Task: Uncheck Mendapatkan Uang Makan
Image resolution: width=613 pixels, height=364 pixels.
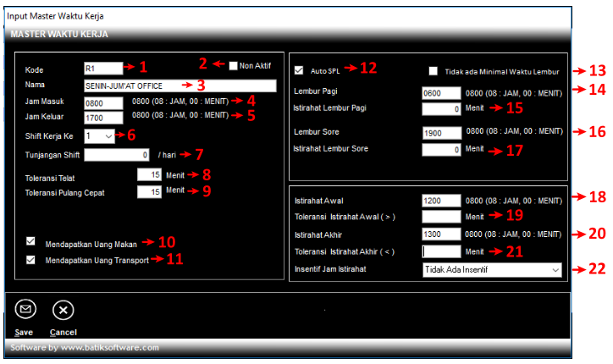Action: click(31, 241)
